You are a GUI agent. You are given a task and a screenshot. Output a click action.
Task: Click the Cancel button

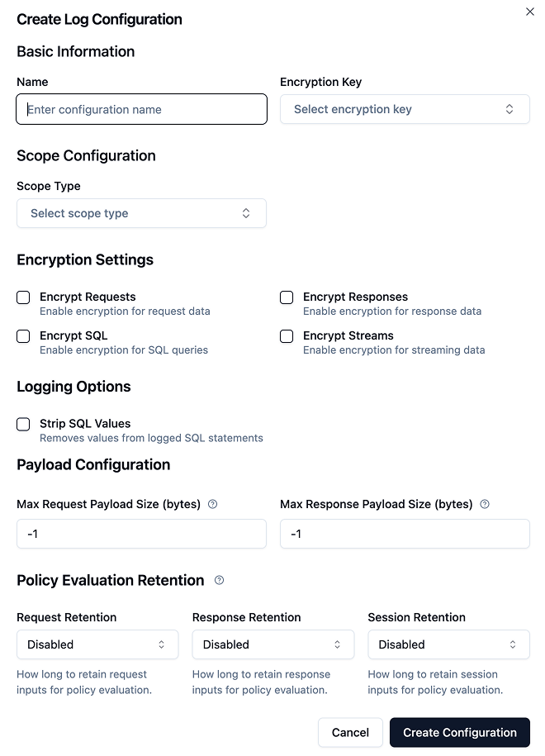coord(350,732)
